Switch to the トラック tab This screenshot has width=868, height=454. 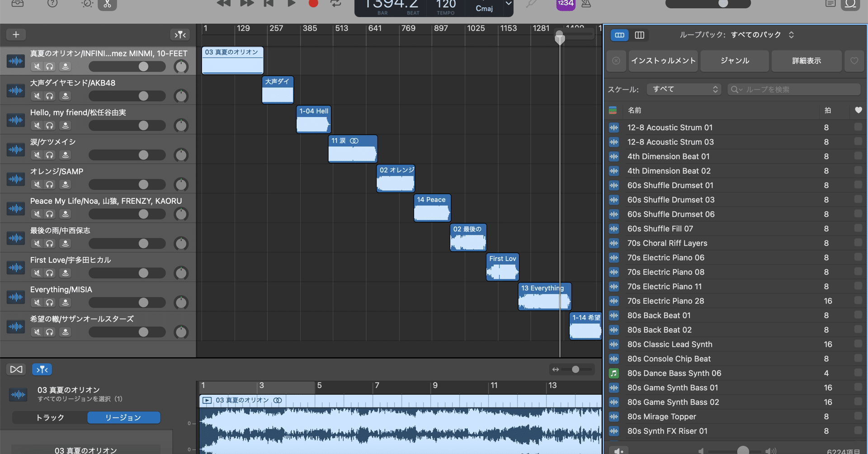coord(50,417)
